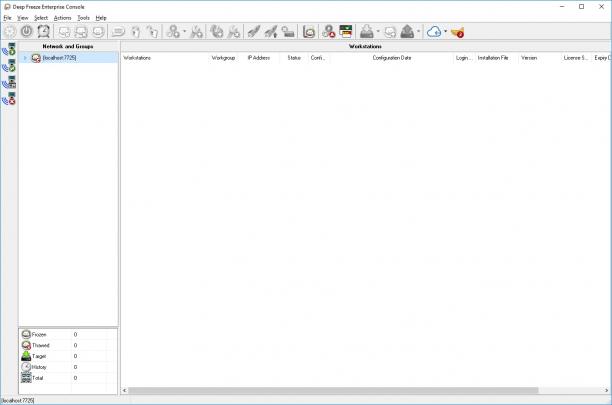Open dropdown arrow left of scissors icon
The width and height of the screenshot is (612, 405).
coord(184,32)
